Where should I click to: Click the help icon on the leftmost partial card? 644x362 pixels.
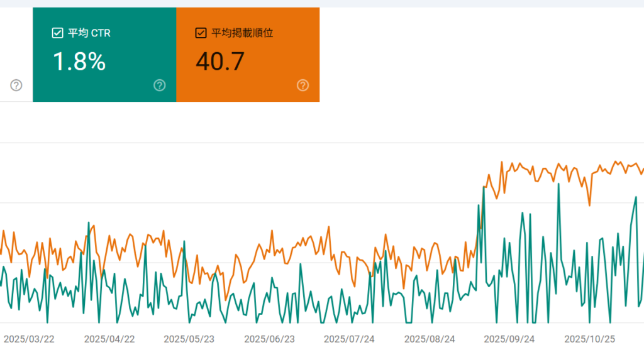16,85
